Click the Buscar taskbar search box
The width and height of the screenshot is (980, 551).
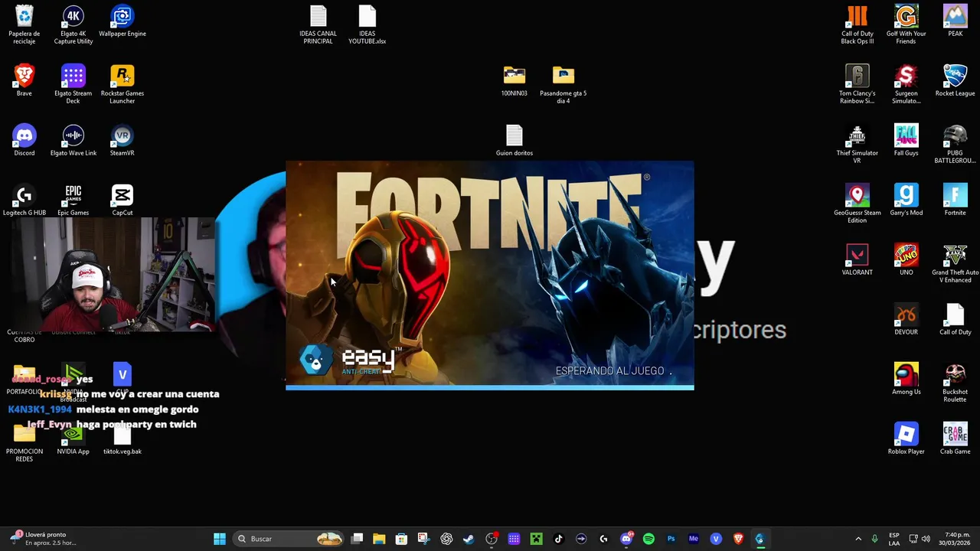287,539
